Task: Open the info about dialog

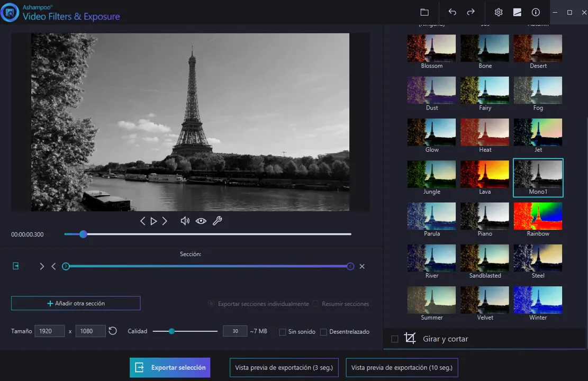Action: 536,12
